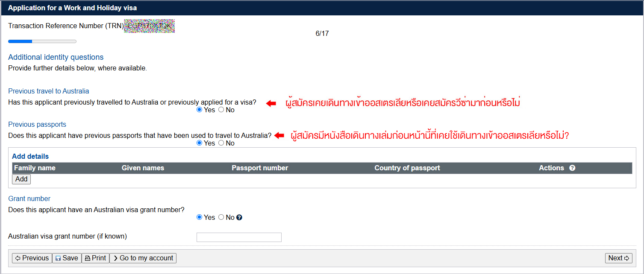644x274 pixels.
Task: Select Yes for previous travel to Australia
Action: coord(199,110)
